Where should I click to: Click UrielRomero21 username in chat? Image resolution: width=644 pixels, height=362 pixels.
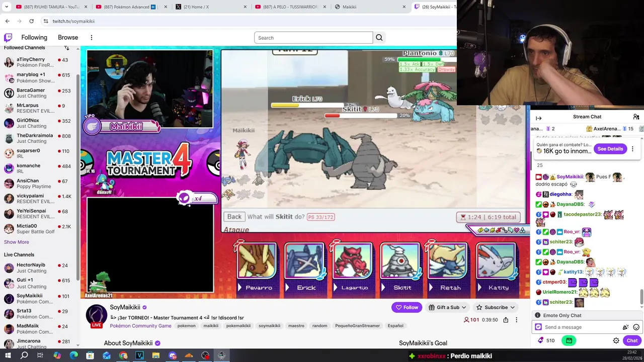pyautogui.click(x=559, y=292)
